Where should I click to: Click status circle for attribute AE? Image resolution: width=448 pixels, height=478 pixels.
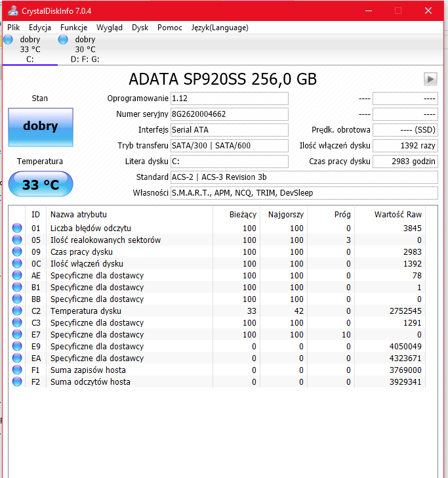pos(17,275)
